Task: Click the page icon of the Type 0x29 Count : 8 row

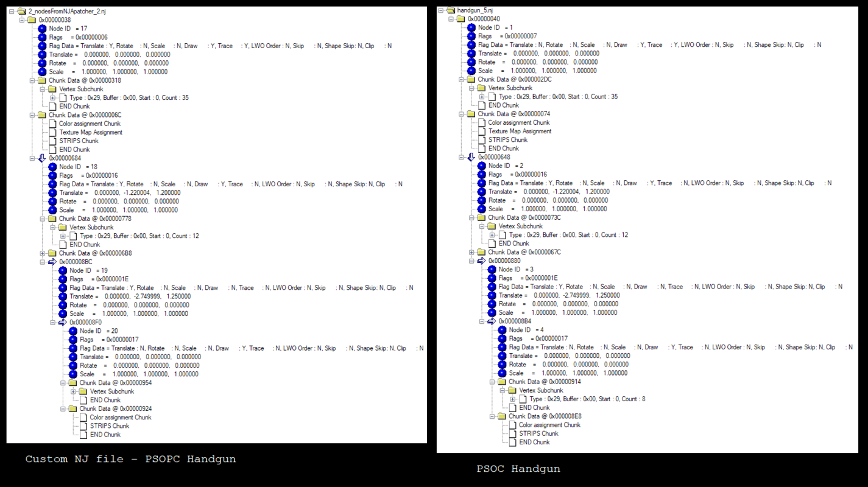Action: click(523, 399)
